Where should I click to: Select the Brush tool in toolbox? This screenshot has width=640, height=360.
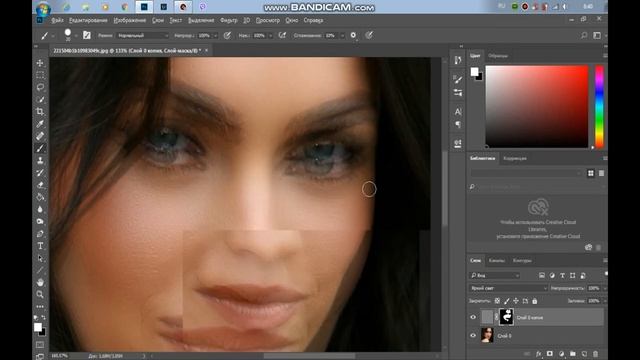(40, 149)
